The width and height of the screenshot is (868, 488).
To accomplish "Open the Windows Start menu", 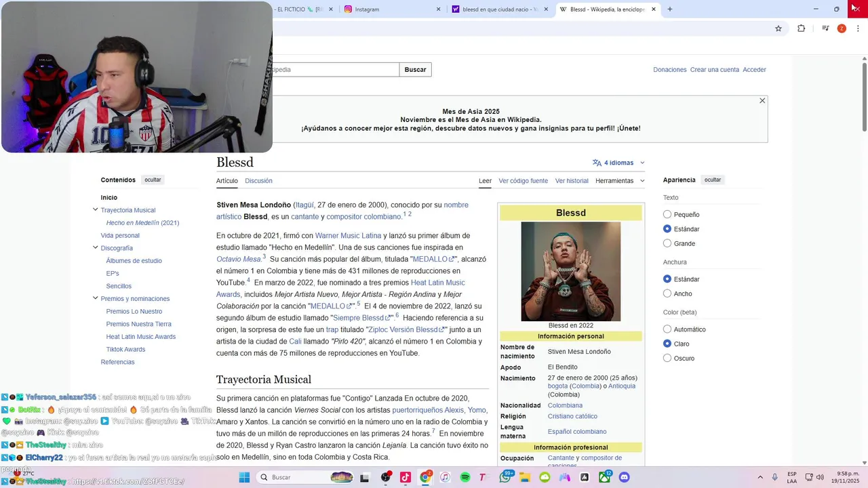I will (x=244, y=477).
